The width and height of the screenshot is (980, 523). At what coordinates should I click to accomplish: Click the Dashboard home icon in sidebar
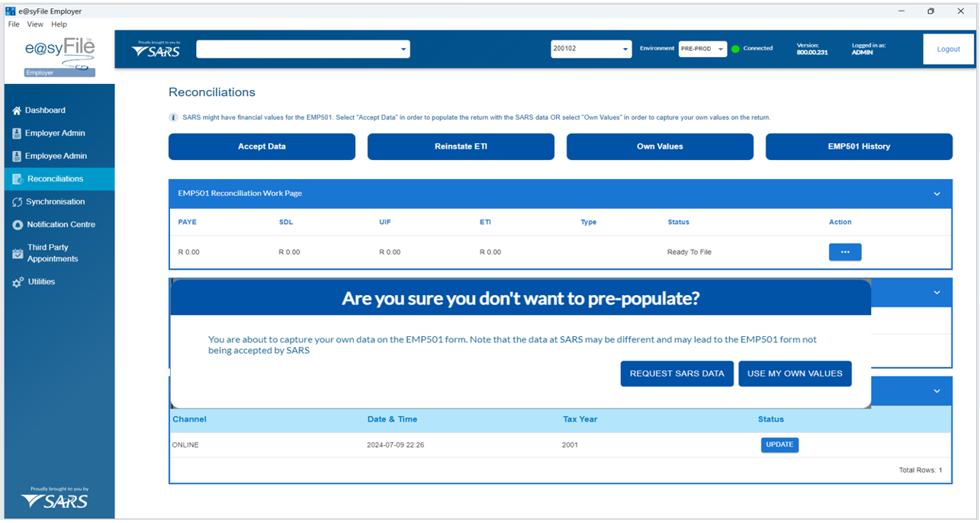coord(17,111)
